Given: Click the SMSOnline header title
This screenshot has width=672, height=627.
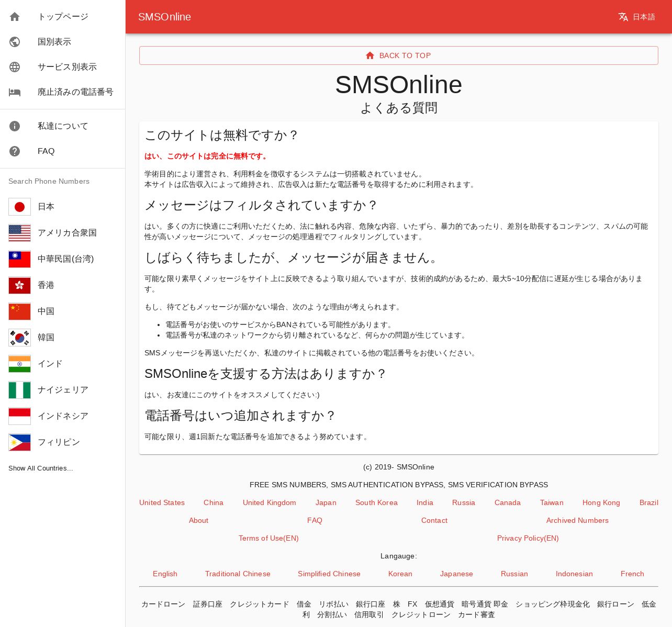Looking at the screenshot, I should [164, 17].
